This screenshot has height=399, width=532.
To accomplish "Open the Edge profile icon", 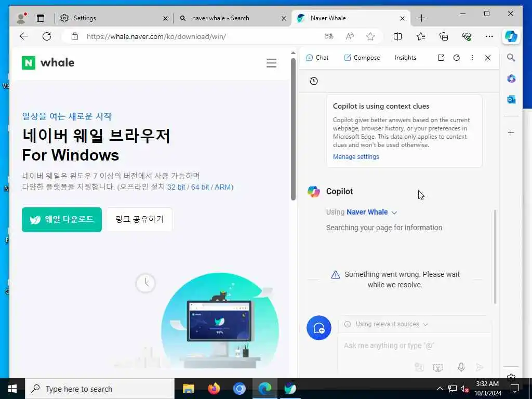I will click(x=21, y=18).
